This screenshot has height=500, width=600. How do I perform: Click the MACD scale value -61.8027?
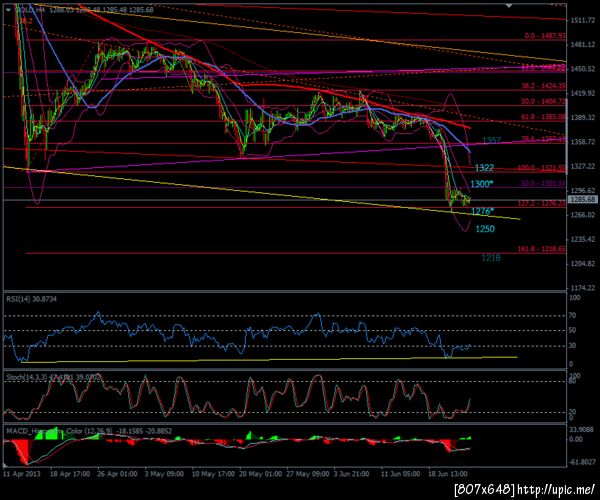(x=582, y=462)
